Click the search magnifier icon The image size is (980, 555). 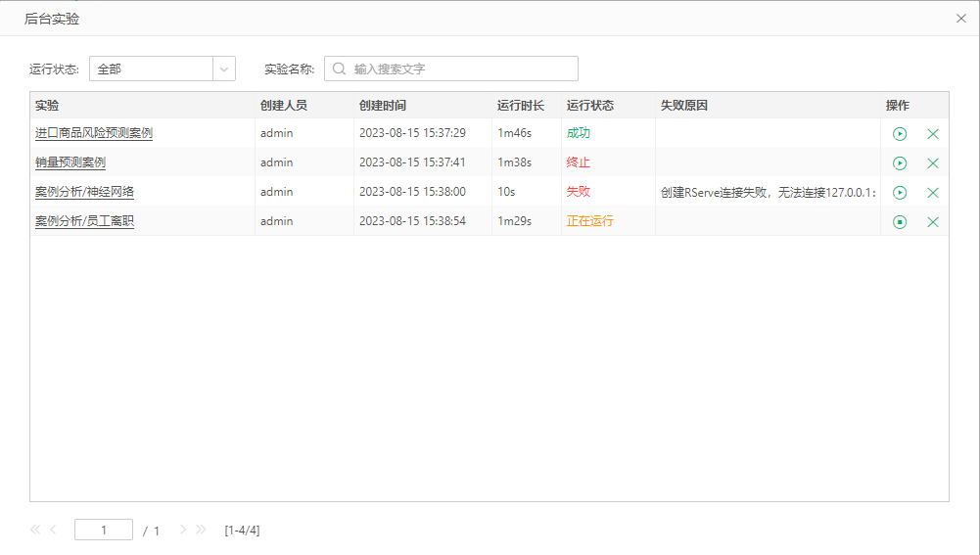[339, 69]
